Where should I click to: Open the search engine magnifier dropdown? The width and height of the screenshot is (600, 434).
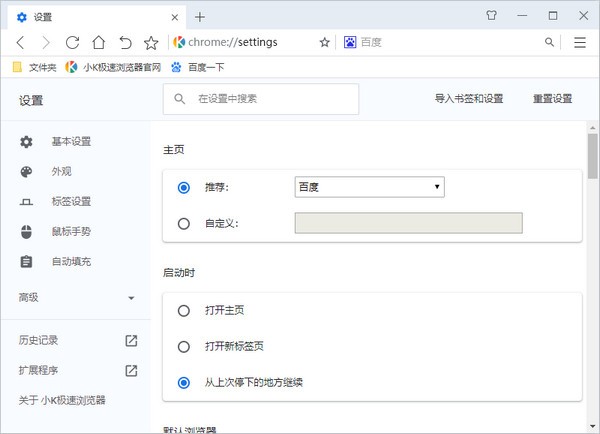(x=549, y=42)
